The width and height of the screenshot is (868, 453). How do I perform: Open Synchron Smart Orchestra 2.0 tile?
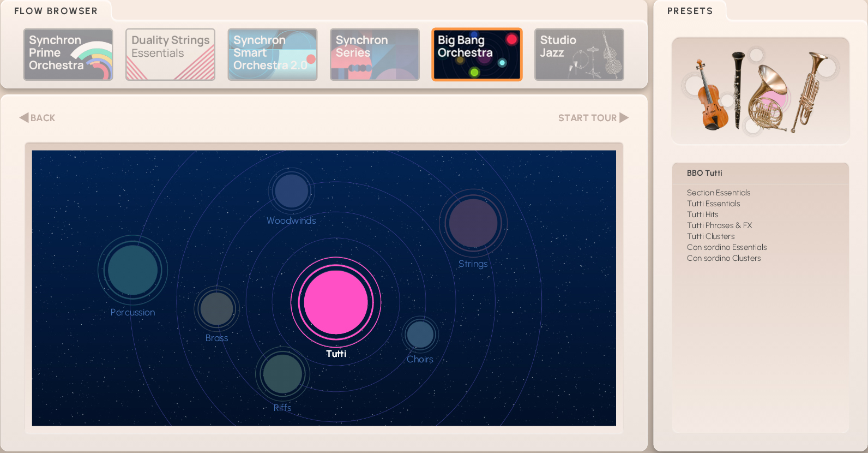coord(273,55)
